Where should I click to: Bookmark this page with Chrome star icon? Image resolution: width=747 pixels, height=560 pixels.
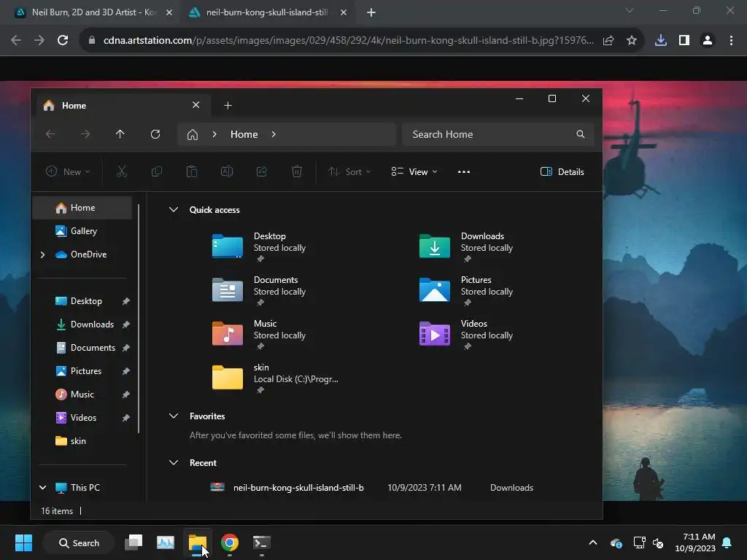click(632, 41)
